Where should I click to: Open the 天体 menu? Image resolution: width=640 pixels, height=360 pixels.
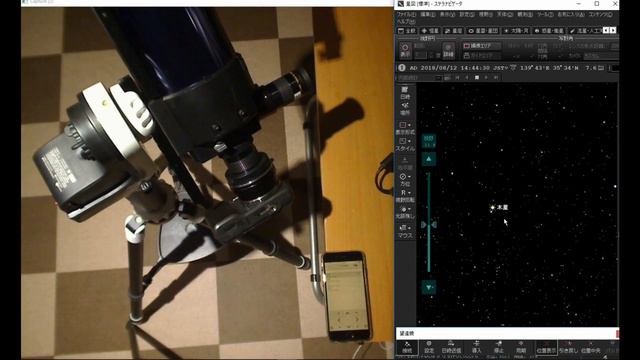point(504,14)
